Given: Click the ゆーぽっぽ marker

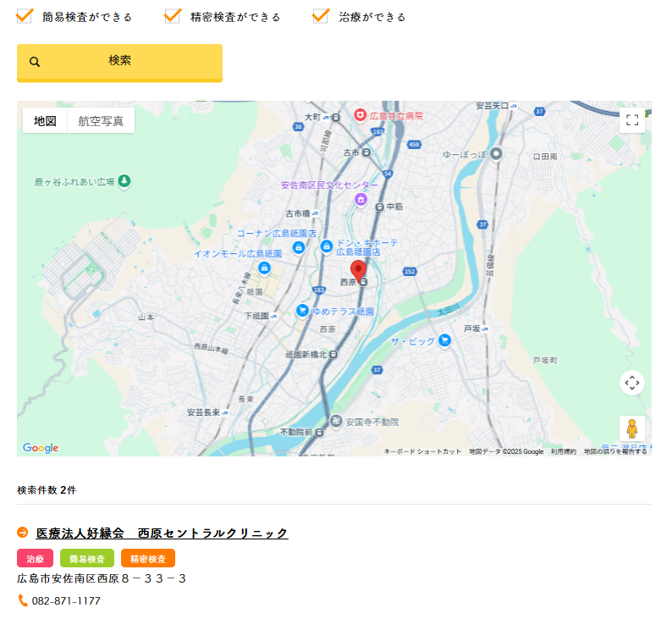Looking at the screenshot, I should 496,153.
